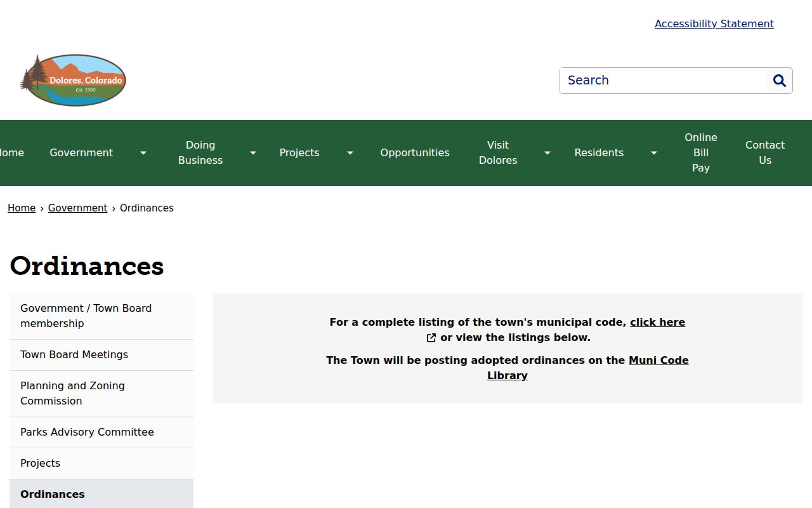
Task: Open the Government nav menu item
Action: [x=81, y=153]
